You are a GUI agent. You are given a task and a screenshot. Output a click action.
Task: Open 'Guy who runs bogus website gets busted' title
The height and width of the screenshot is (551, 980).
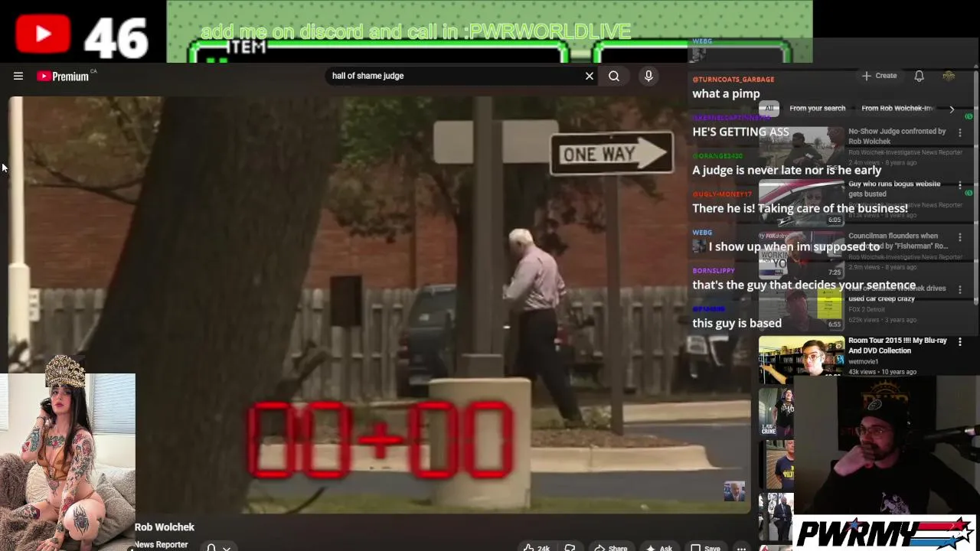coord(894,189)
